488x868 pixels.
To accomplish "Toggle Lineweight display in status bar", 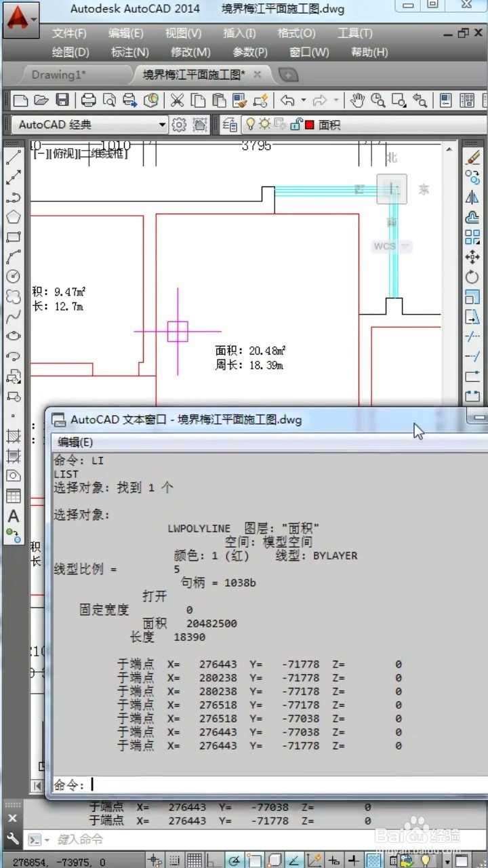I will [353, 861].
